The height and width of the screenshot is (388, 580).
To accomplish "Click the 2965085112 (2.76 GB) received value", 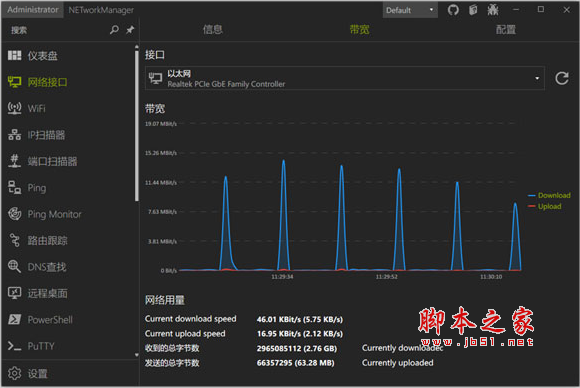I will 297,348.
